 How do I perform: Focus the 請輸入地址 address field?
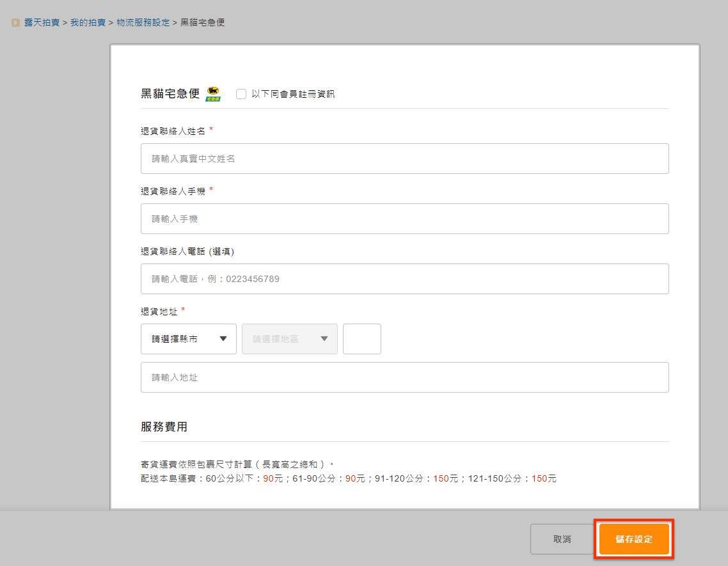click(404, 377)
